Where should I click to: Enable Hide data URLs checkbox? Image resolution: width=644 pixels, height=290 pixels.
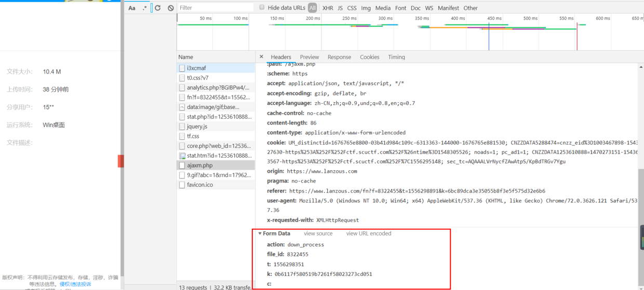(x=261, y=7)
